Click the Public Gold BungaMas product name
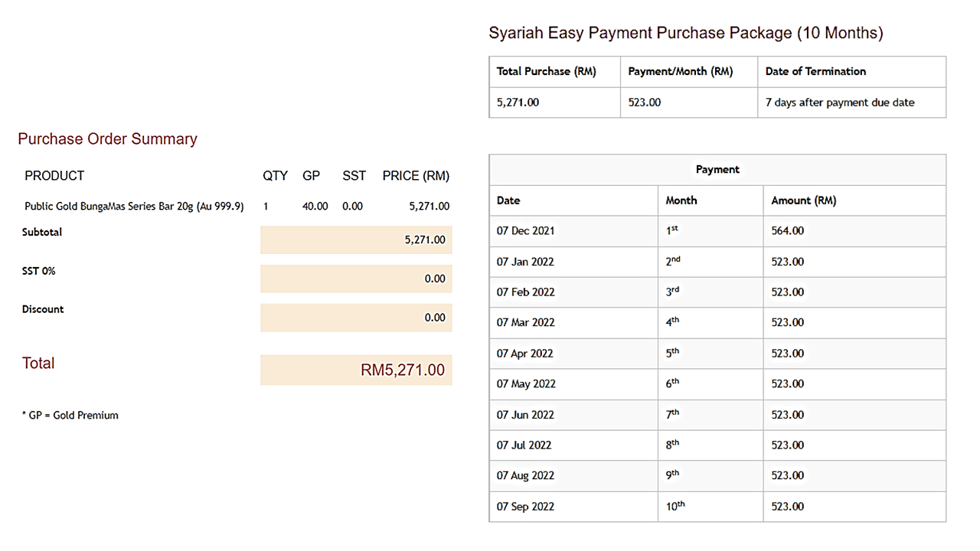Screen dimensions: 980x551 click(x=134, y=206)
